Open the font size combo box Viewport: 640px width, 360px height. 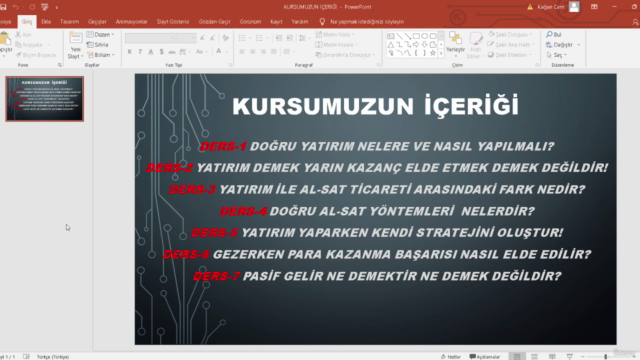[x=187, y=38]
